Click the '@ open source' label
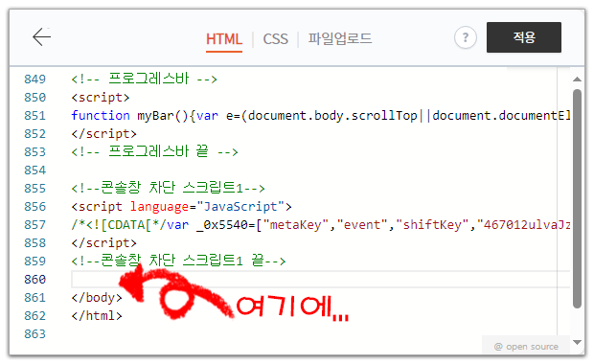 (x=526, y=346)
